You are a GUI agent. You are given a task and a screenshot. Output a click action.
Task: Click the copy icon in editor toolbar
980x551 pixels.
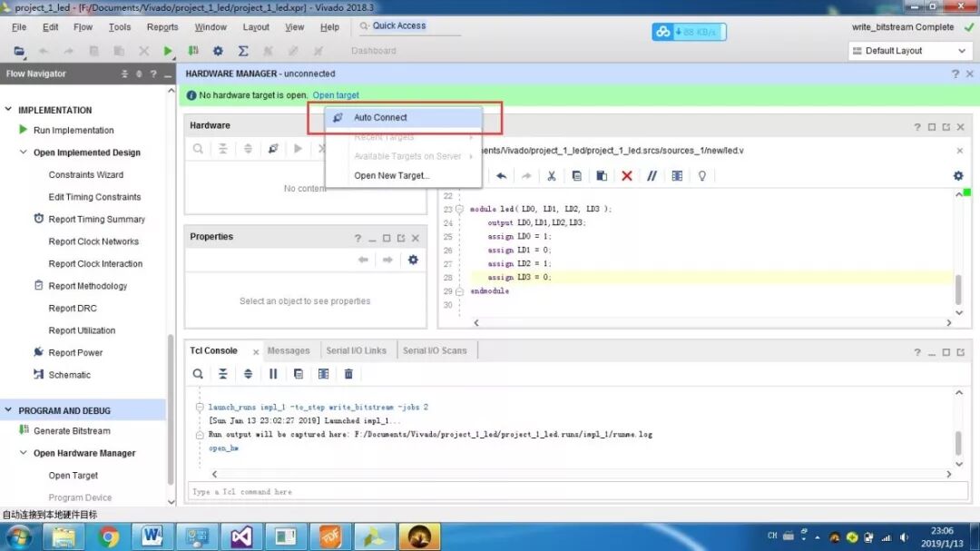(x=576, y=176)
